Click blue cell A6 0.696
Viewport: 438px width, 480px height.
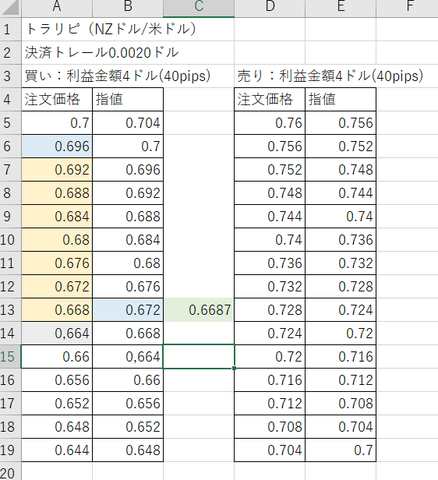[57, 146]
